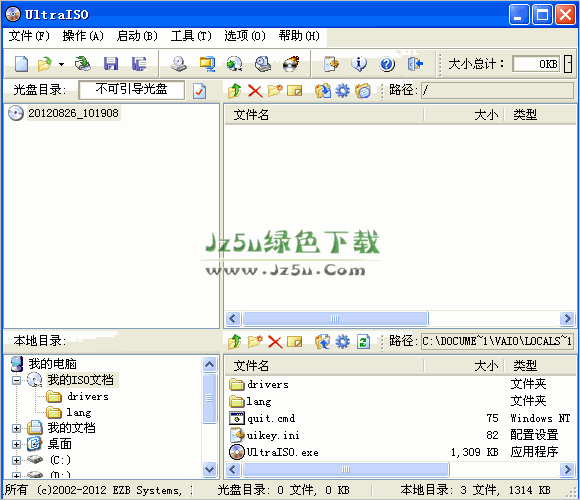Click the blue Help question icon
The height and width of the screenshot is (500, 580).
[387, 64]
